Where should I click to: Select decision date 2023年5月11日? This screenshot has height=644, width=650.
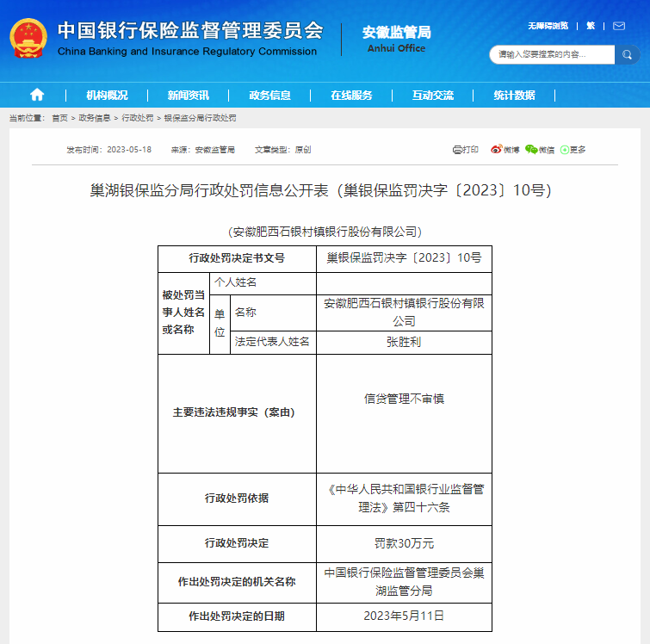pos(404,616)
